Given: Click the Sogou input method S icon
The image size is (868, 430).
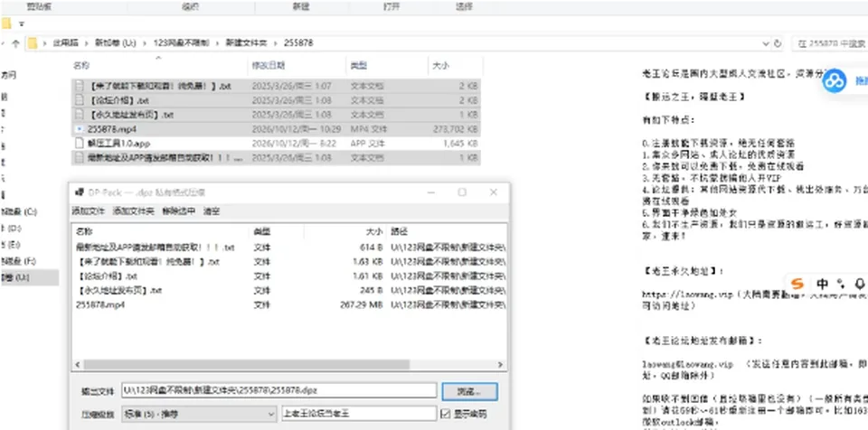Looking at the screenshot, I should 797,284.
